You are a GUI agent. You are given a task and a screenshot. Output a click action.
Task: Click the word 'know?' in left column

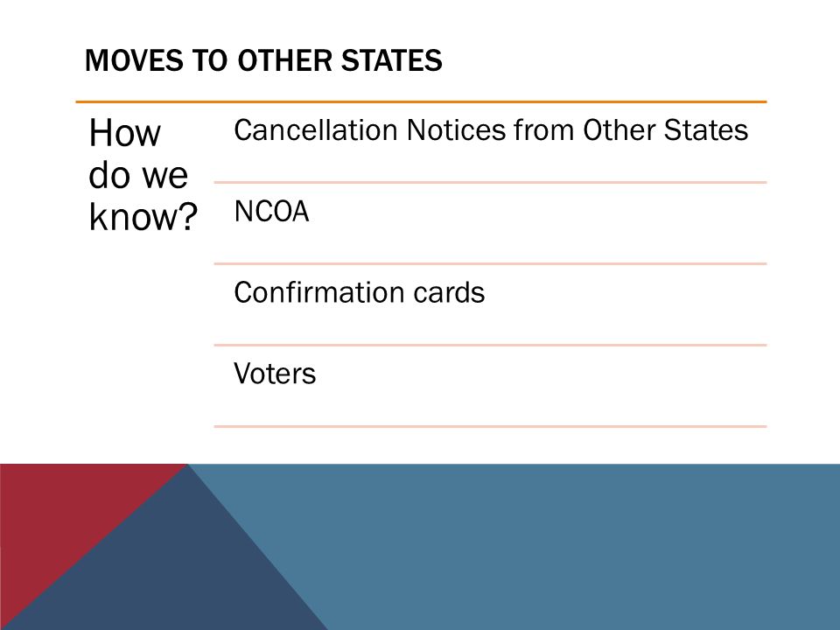pos(143,216)
